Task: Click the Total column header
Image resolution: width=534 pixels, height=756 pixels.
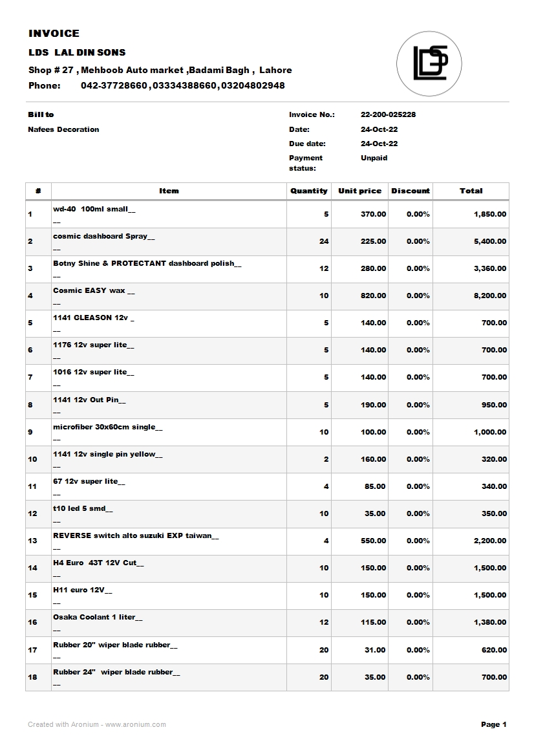Action: point(471,191)
